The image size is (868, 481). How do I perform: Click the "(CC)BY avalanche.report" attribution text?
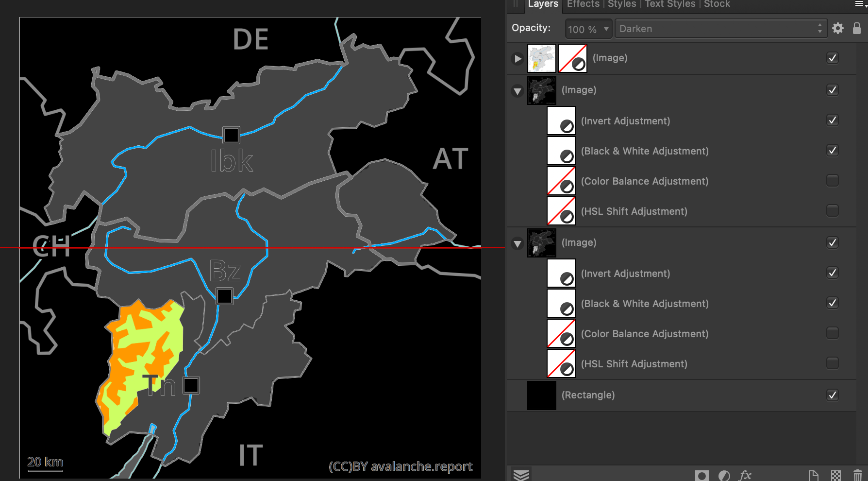pos(401,466)
